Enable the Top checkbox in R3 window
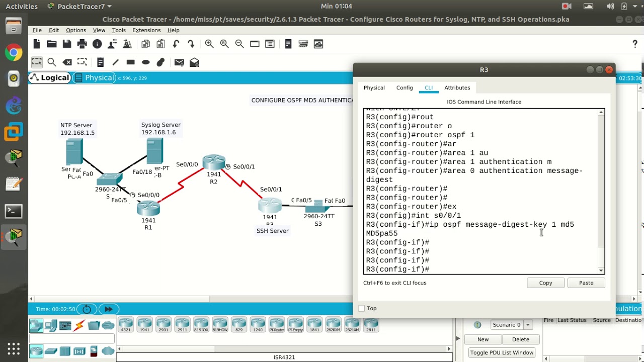644x362 pixels. (x=361, y=308)
